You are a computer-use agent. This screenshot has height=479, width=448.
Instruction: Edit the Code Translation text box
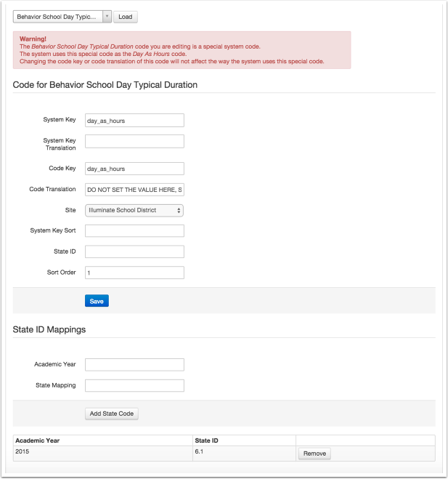click(134, 190)
